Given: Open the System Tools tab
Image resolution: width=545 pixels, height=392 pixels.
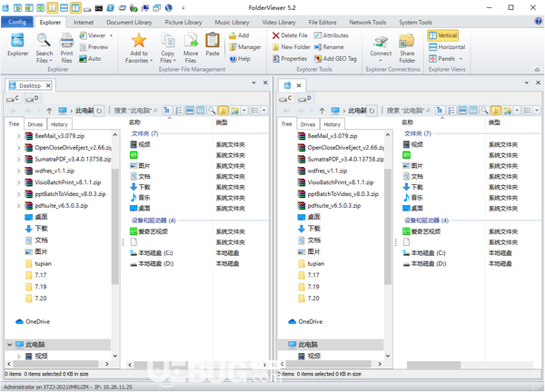Looking at the screenshot, I should [415, 22].
